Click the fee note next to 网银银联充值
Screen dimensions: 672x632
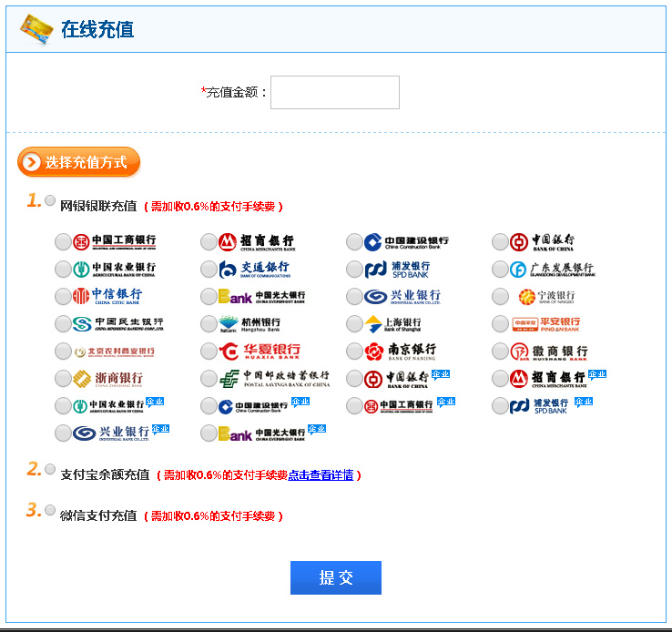(x=213, y=207)
